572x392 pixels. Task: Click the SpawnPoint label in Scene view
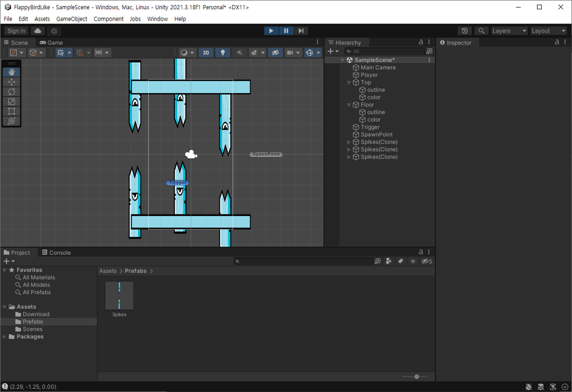(x=266, y=154)
